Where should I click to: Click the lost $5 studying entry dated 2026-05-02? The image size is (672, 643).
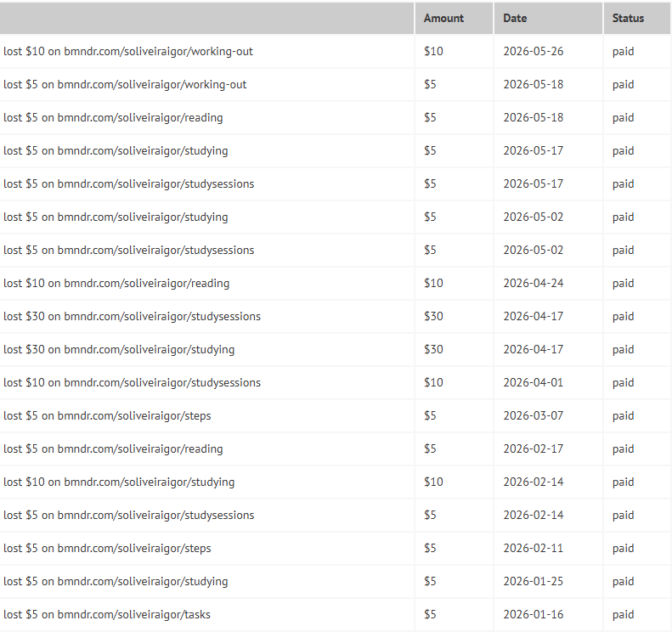(x=116, y=217)
